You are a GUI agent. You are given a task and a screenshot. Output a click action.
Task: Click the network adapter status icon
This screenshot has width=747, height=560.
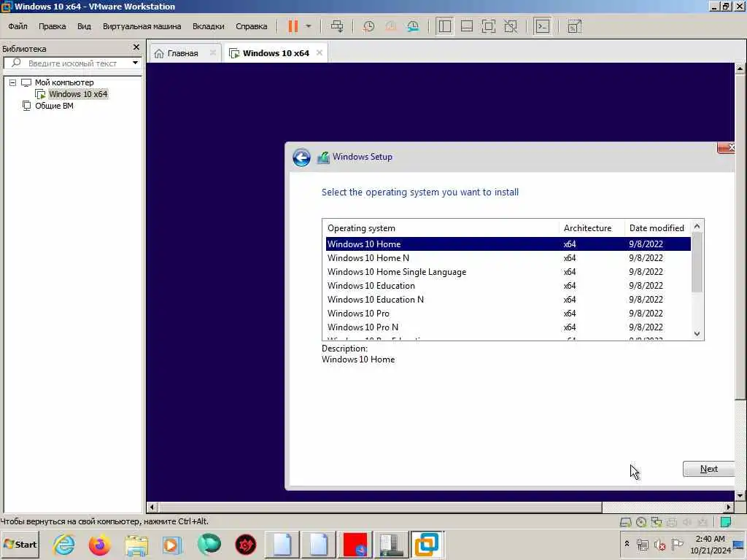pyautogui.click(x=657, y=522)
